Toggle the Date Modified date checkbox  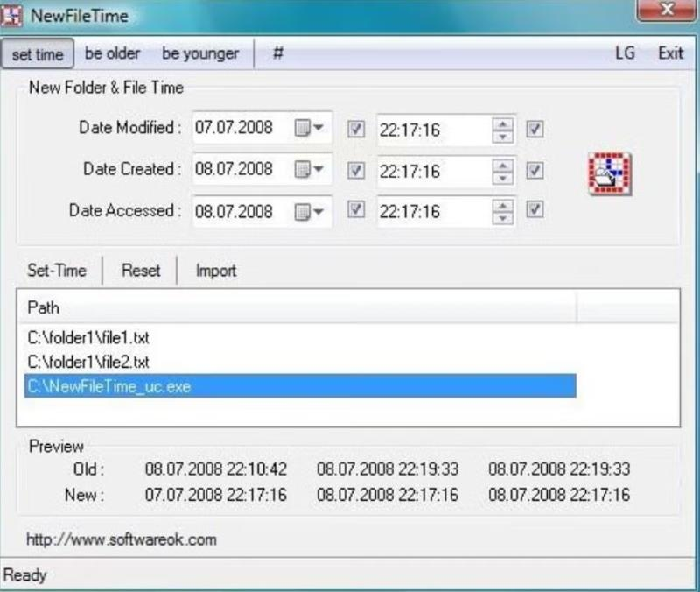(356, 130)
